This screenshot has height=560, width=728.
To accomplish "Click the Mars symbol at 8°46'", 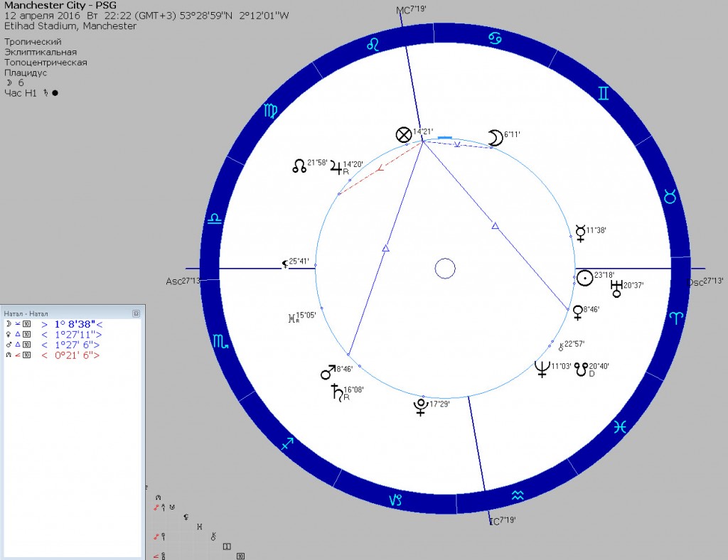I will (x=327, y=372).
